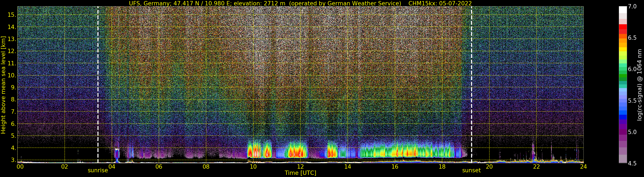Click the 06 hour tick label

pyautogui.click(x=159, y=167)
